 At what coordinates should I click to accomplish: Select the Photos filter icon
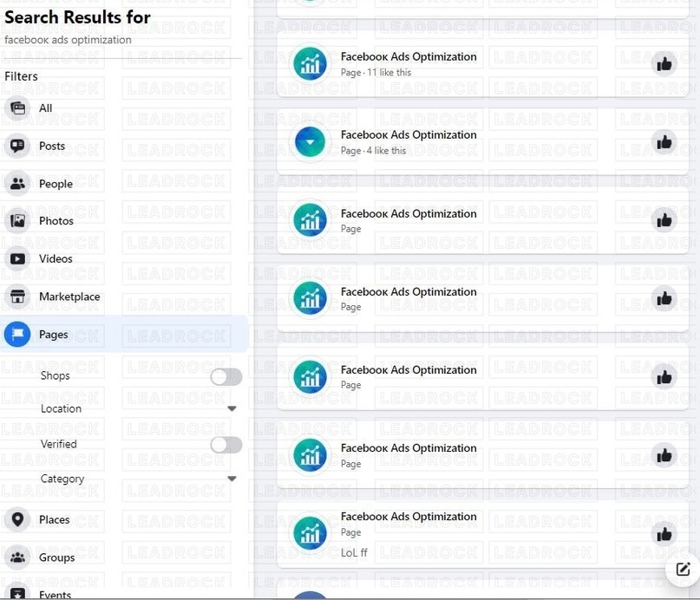coord(17,221)
